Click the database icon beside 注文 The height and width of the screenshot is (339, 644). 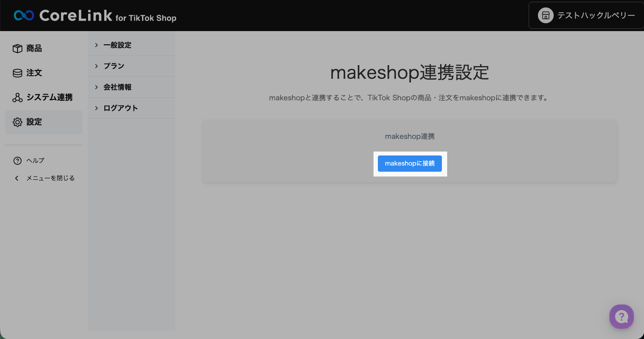tap(18, 73)
